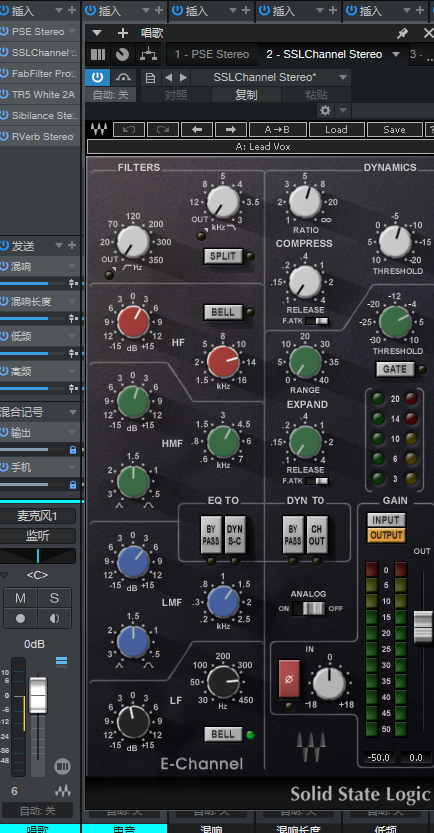Open dropdown next to 2 - SSLChannel tab
The image size is (434, 833).
(x=396, y=54)
